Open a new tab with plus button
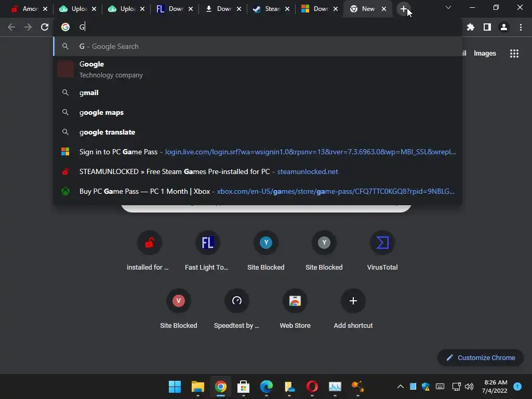532x399 pixels. (403, 9)
